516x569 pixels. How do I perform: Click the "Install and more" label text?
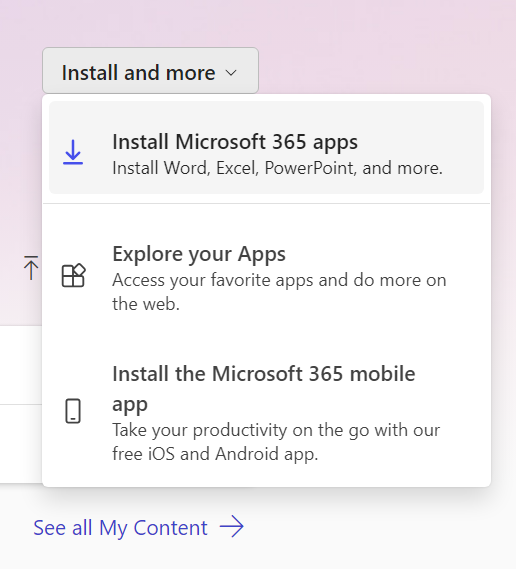tap(138, 73)
